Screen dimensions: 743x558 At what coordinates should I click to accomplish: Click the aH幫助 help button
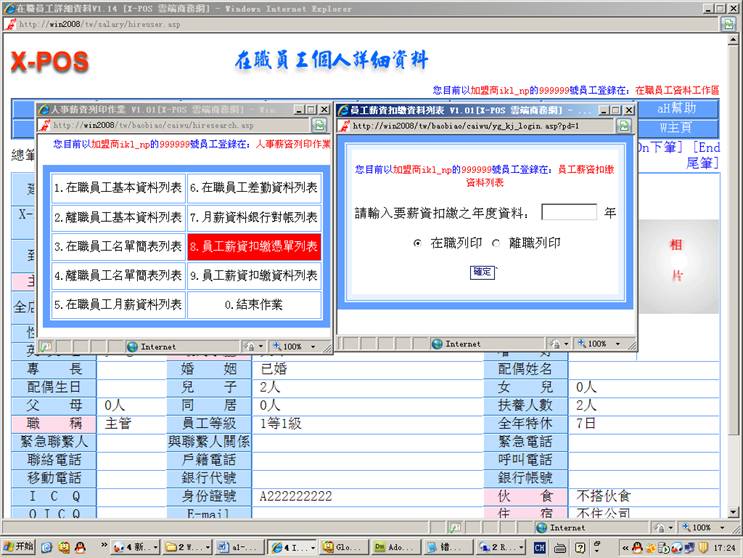[x=676, y=108]
